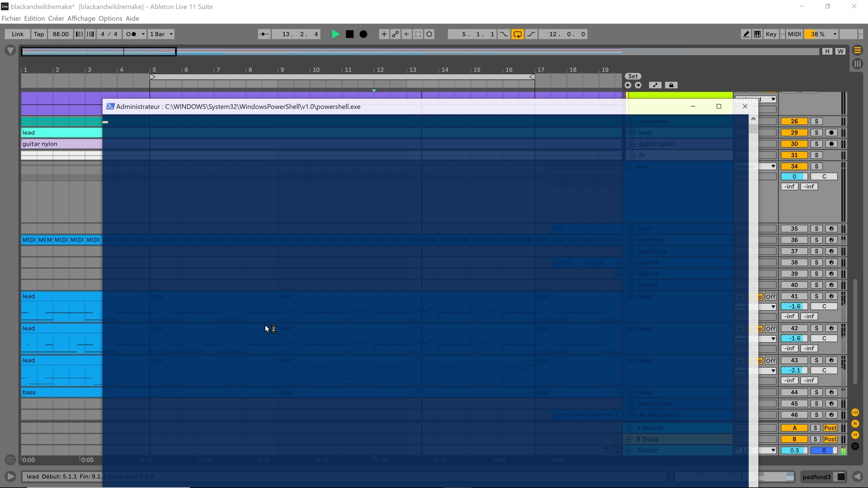Viewport: 868px width, 488px height.
Task: Open Master track output 1/2 dropdown
Action: tap(756, 450)
